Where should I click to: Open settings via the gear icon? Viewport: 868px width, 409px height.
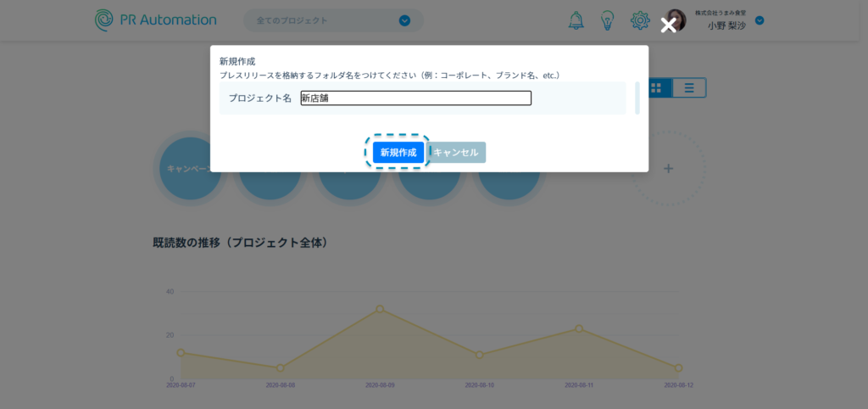tap(640, 20)
